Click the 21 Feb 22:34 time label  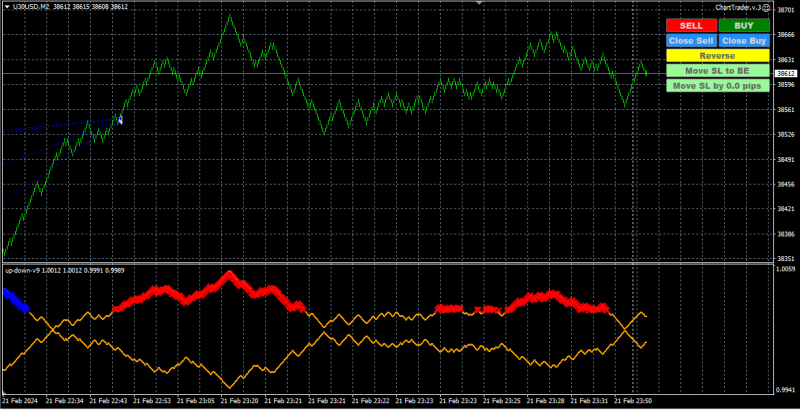click(64, 400)
